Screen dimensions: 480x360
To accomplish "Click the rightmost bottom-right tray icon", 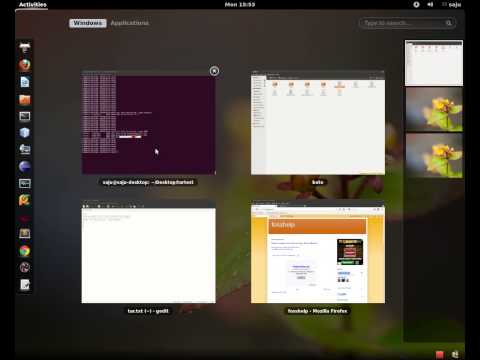I will click(x=455, y=354).
